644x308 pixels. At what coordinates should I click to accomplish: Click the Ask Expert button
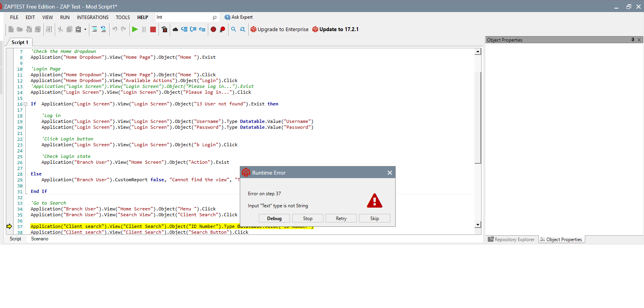pos(239,17)
